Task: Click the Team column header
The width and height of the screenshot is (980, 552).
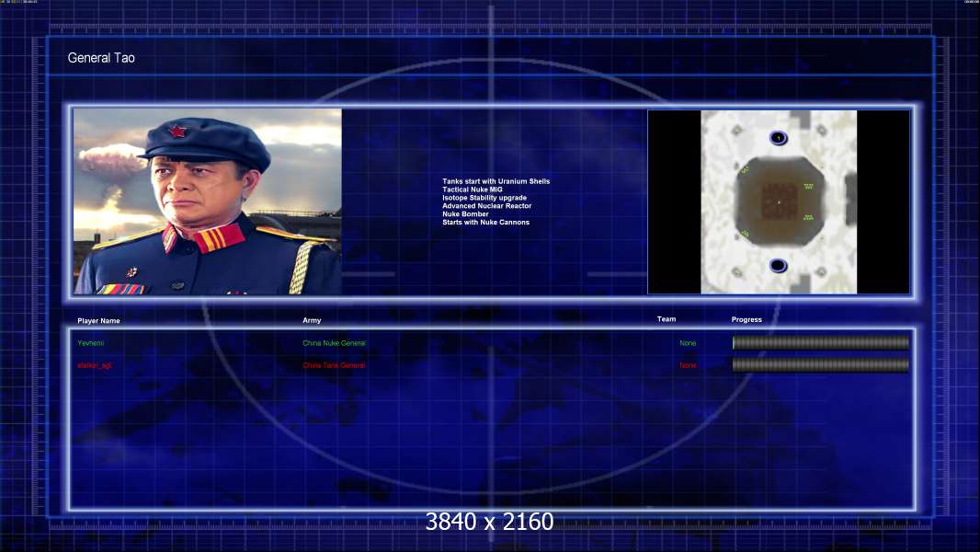Action: [667, 319]
